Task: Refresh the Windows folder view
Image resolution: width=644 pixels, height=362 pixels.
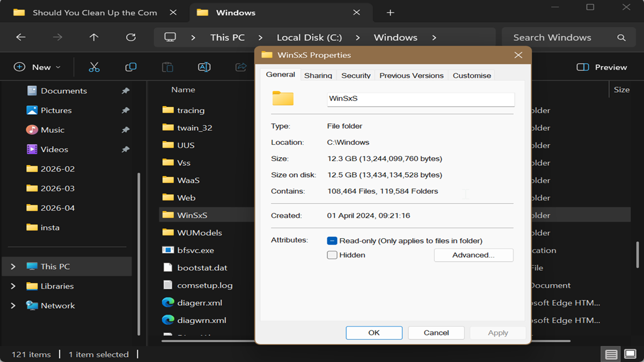Action: pyautogui.click(x=130, y=38)
